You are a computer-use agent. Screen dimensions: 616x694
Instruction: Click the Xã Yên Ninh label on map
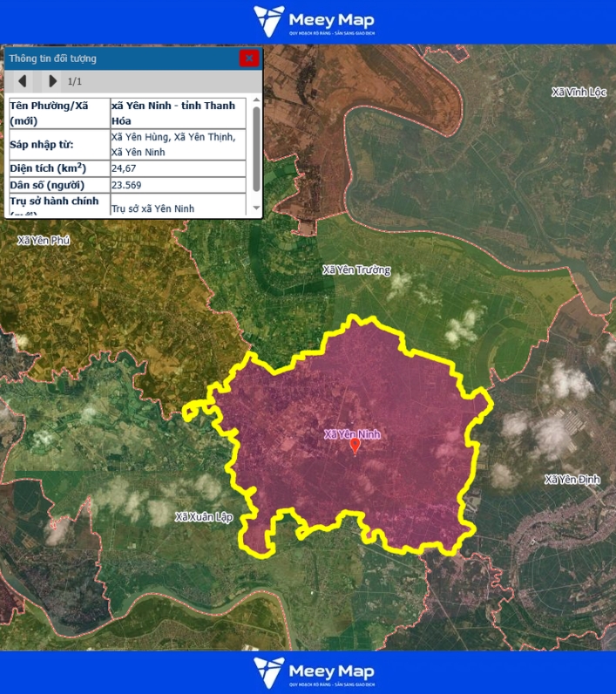tap(352, 433)
